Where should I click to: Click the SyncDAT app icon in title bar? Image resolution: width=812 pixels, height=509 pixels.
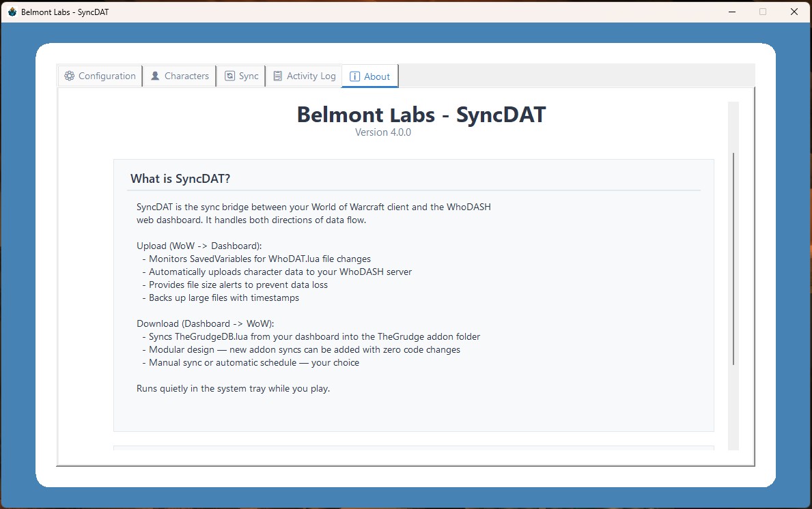12,12
